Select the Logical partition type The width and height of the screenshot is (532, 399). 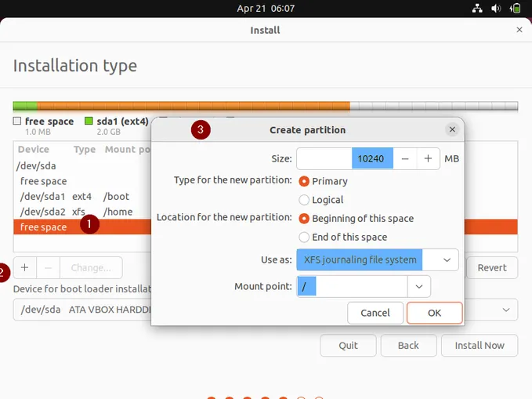point(304,200)
